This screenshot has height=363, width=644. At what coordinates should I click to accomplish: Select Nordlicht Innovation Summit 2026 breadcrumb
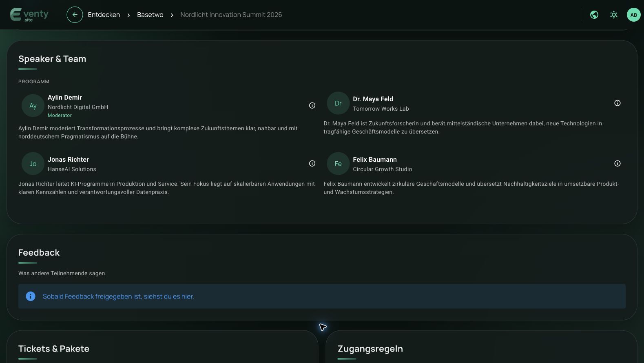point(231,15)
